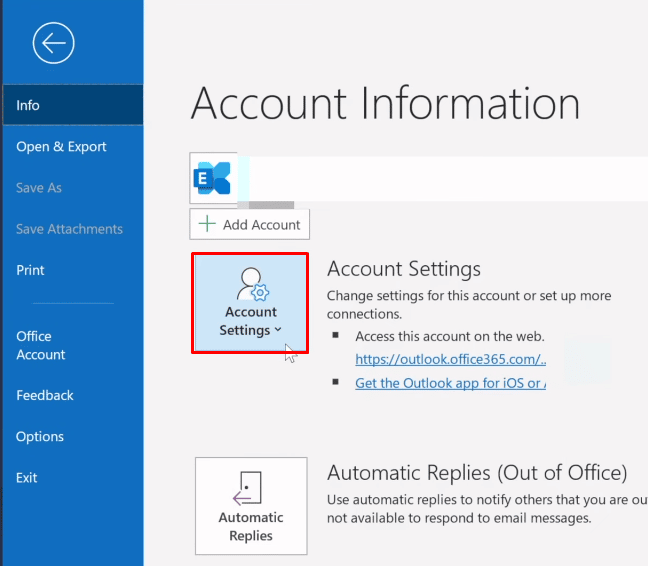
Task: Select the Save As menu item
Action: coord(39,188)
